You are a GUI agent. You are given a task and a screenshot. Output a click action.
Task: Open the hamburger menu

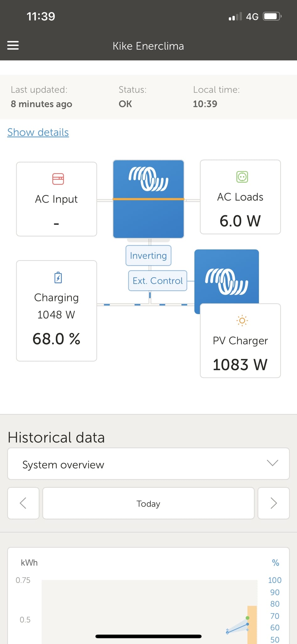[13, 45]
